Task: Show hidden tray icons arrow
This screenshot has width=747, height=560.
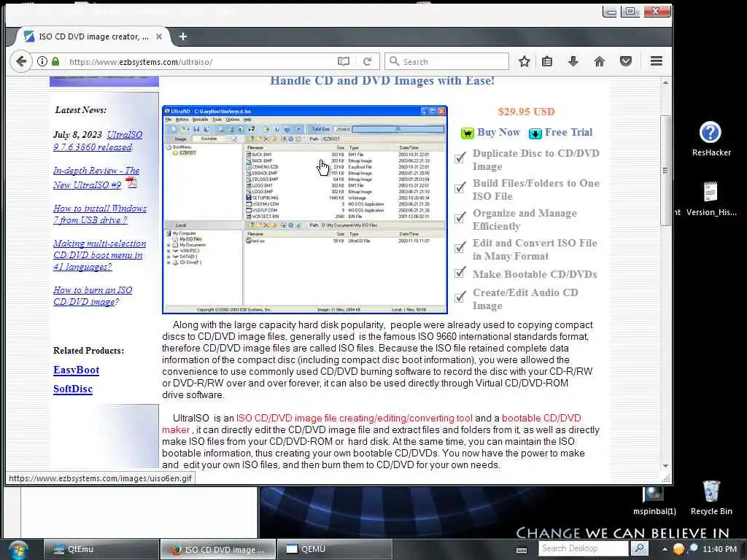Action: coord(665,549)
